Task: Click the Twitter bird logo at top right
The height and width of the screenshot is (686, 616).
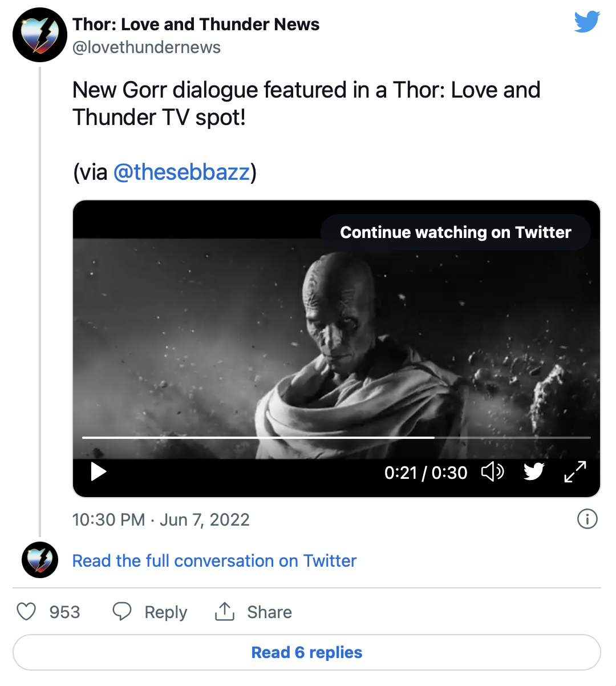Action: 587,22
